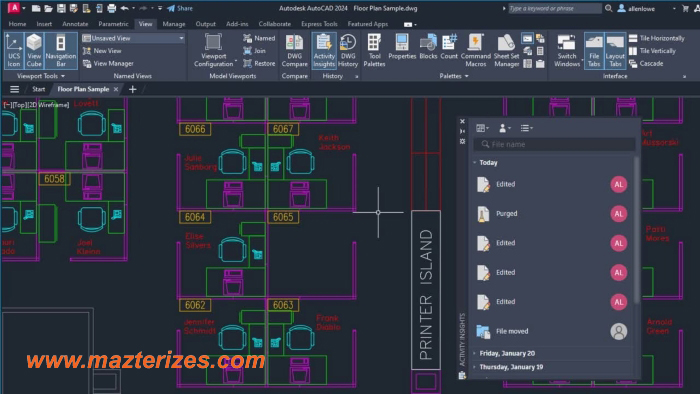Screen dimensions: 700x394
Task: Open the Collaborate ribbon tab
Action: (x=275, y=24)
